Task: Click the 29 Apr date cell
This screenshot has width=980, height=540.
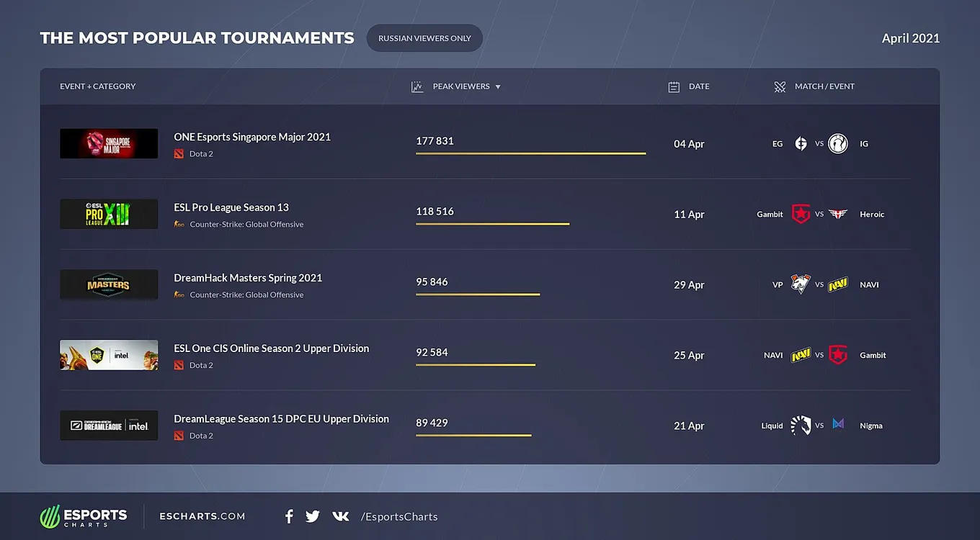Action: point(689,285)
